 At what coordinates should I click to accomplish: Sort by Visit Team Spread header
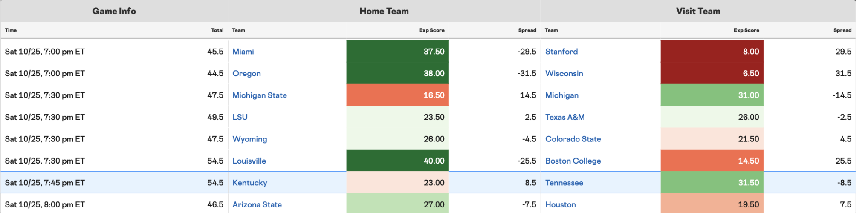(x=842, y=30)
